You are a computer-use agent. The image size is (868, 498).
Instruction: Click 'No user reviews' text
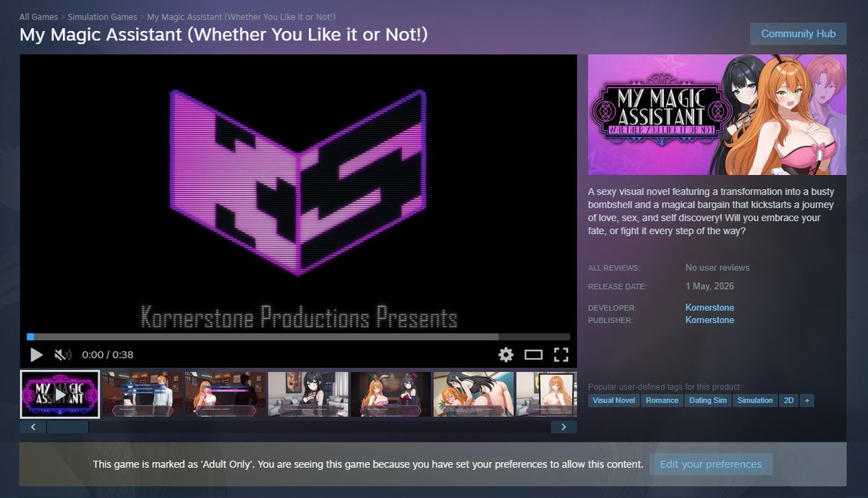tap(718, 267)
